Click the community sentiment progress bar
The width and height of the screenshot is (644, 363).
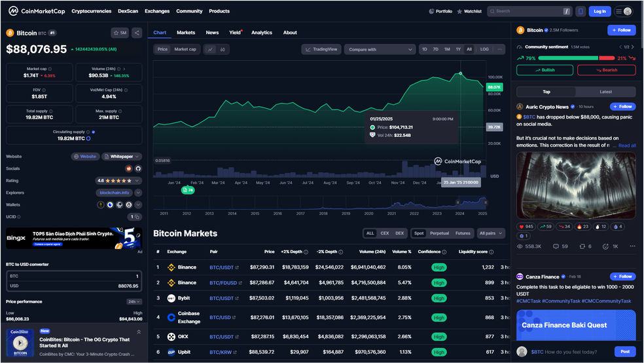pos(576,58)
